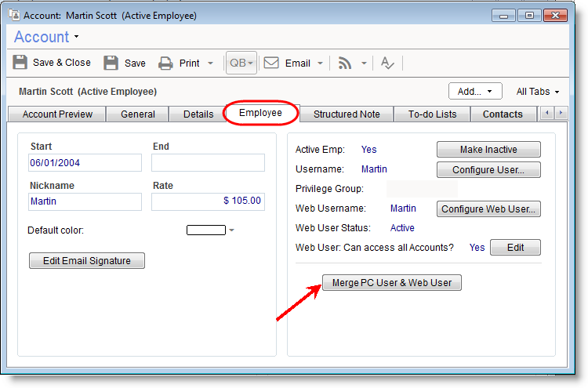Click the Make Inactive button
The height and width of the screenshot is (388, 588).
488,149
